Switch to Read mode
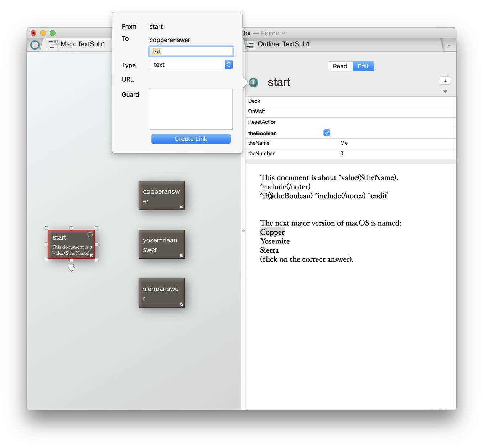The height and width of the screenshot is (448, 483). point(340,66)
